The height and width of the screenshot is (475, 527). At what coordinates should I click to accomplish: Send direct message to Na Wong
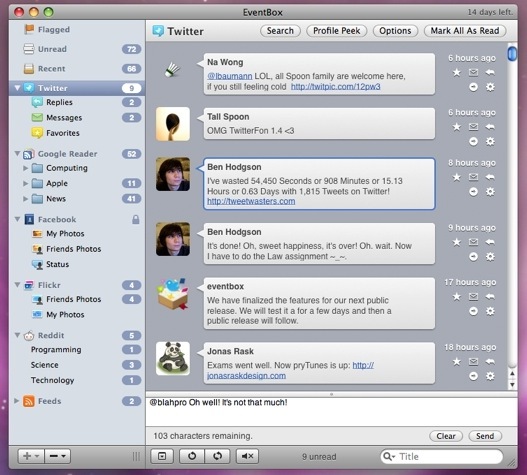(473, 72)
